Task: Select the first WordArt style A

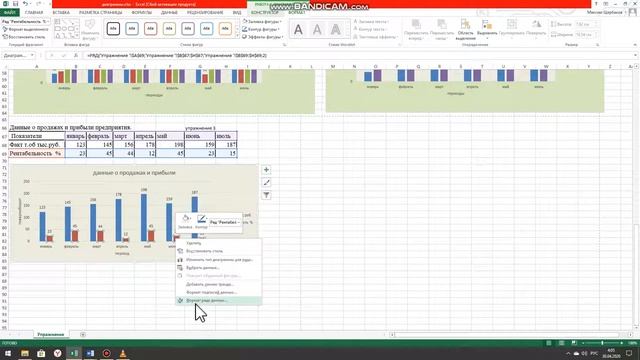Action: pyautogui.click(x=298, y=29)
